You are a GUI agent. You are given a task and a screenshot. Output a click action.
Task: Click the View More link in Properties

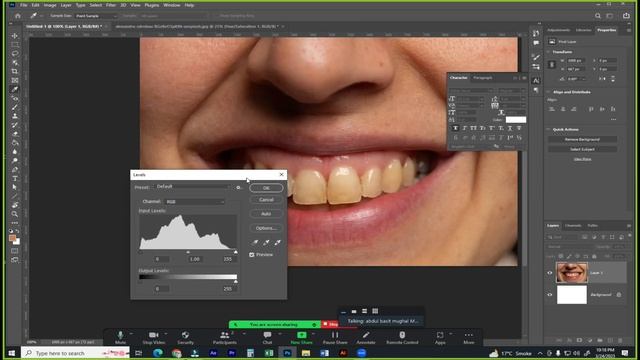[582, 159]
